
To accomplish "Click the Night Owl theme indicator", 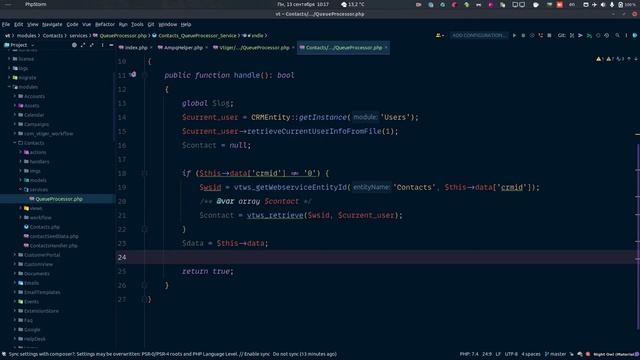I will click(x=613, y=354).
